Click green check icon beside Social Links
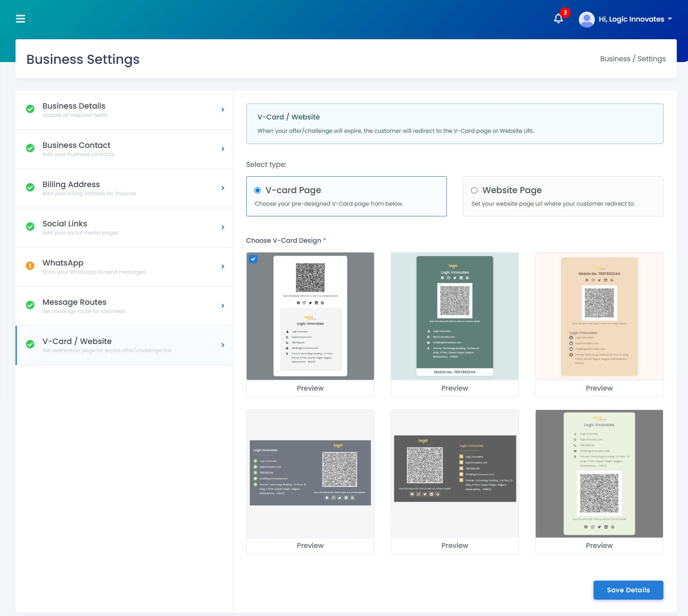The width and height of the screenshot is (688, 616). 30,226
